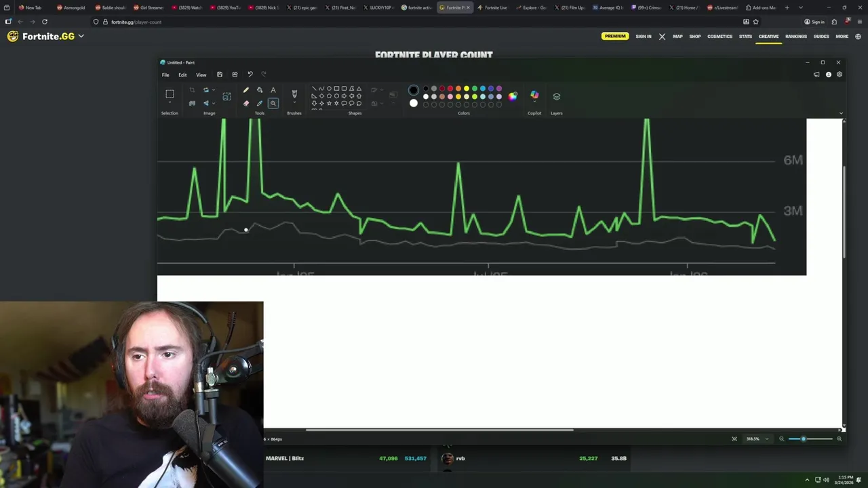Expand the Selection dropdown arrow

tap(170, 104)
